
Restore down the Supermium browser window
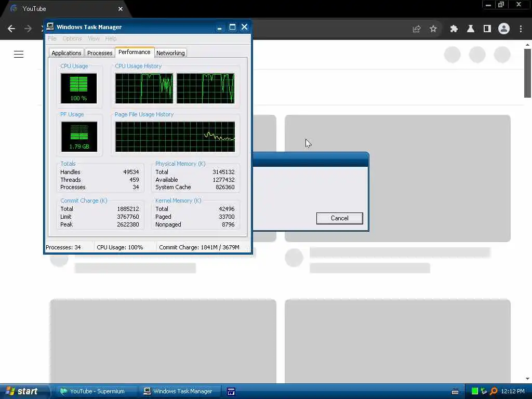point(501,5)
